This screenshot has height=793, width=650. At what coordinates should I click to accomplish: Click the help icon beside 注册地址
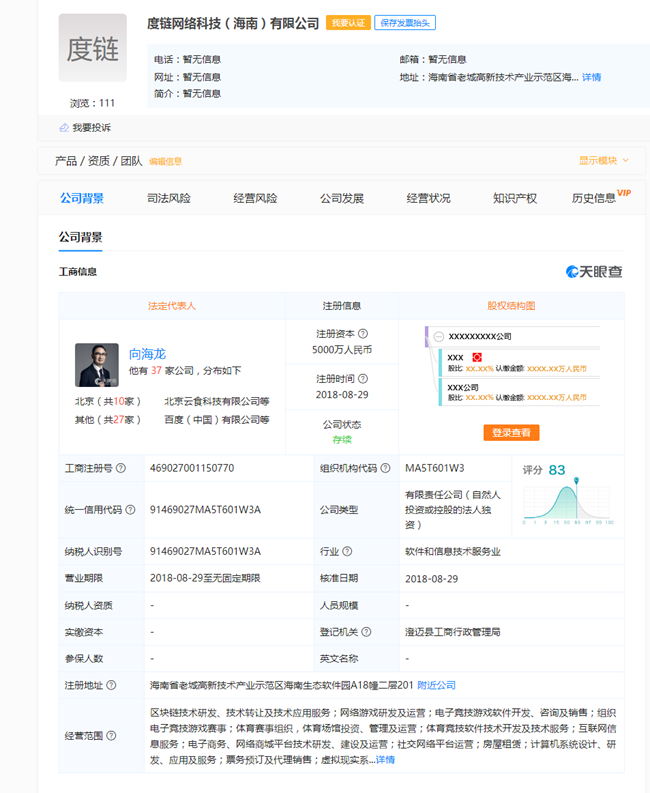coord(111,685)
